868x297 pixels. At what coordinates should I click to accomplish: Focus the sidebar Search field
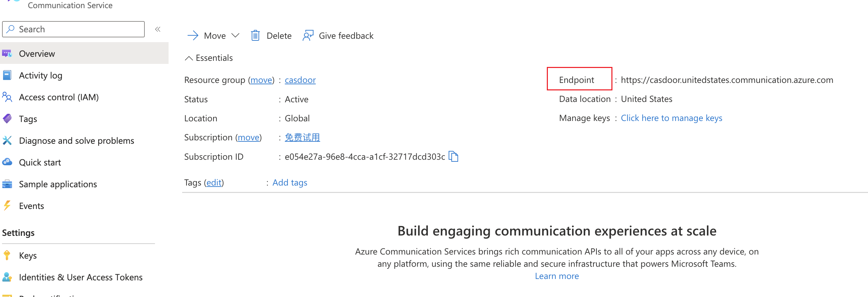click(x=78, y=29)
